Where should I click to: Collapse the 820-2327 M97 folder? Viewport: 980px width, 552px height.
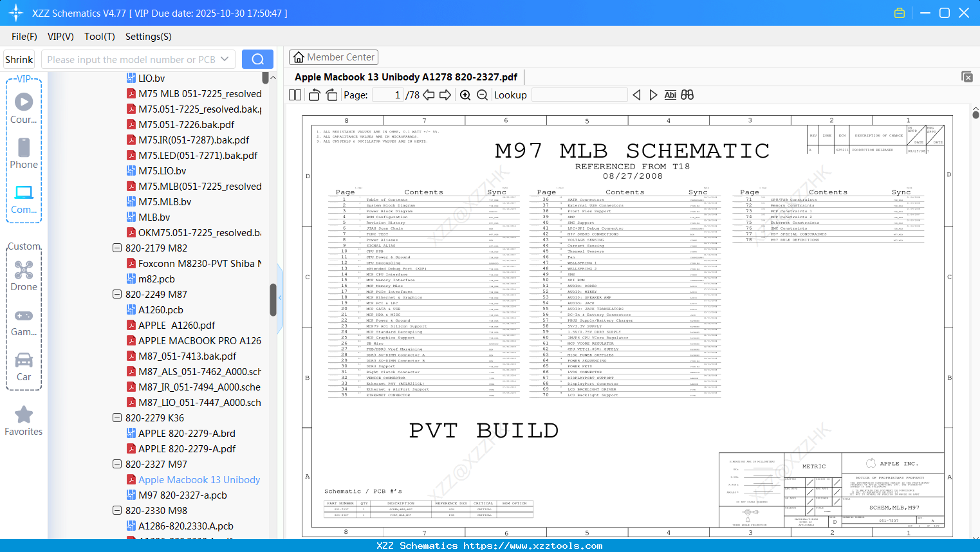point(117,464)
